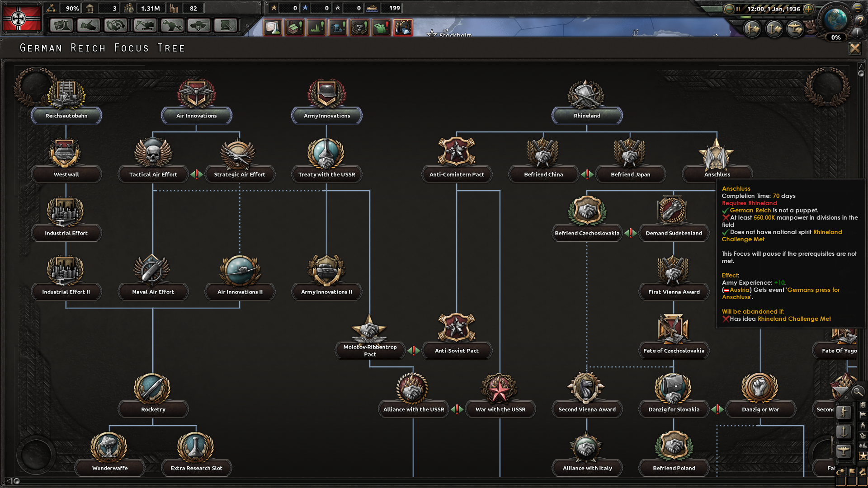
Task: Click the manpower 1.31M counter
Action: [x=144, y=8]
